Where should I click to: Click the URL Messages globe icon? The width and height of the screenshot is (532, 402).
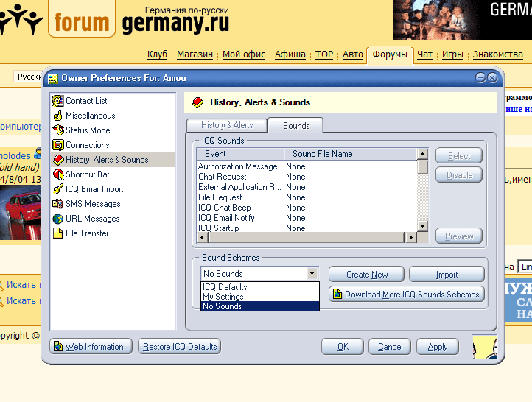click(x=58, y=219)
